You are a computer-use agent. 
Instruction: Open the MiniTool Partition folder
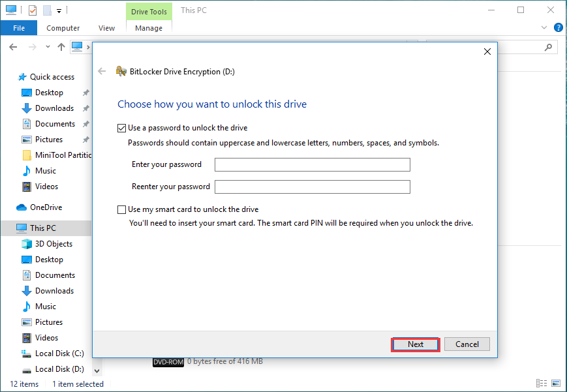(x=57, y=155)
